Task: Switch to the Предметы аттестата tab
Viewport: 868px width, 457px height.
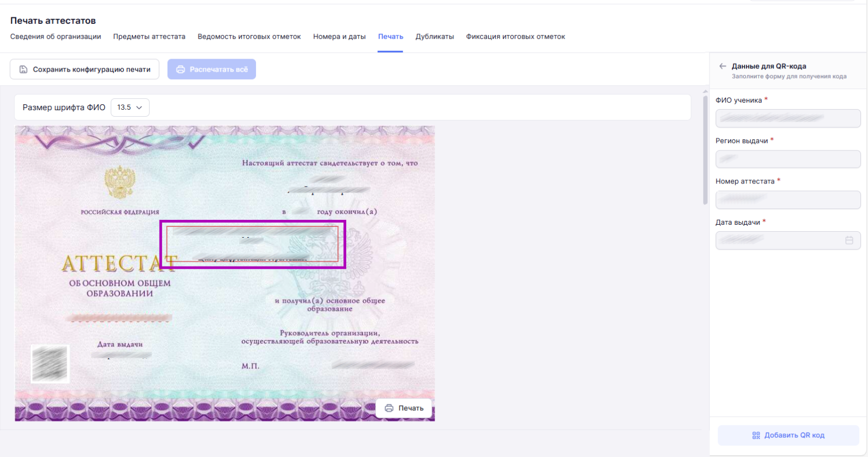Action: [x=149, y=37]
